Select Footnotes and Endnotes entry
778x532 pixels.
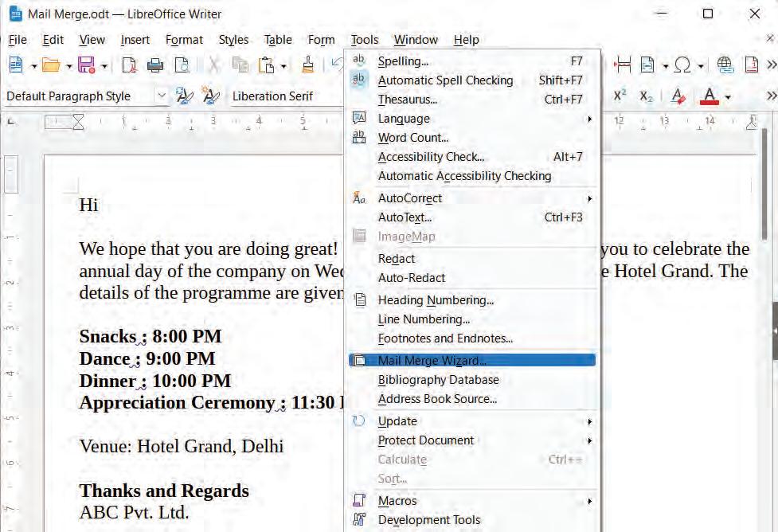(x=472, y=338)
